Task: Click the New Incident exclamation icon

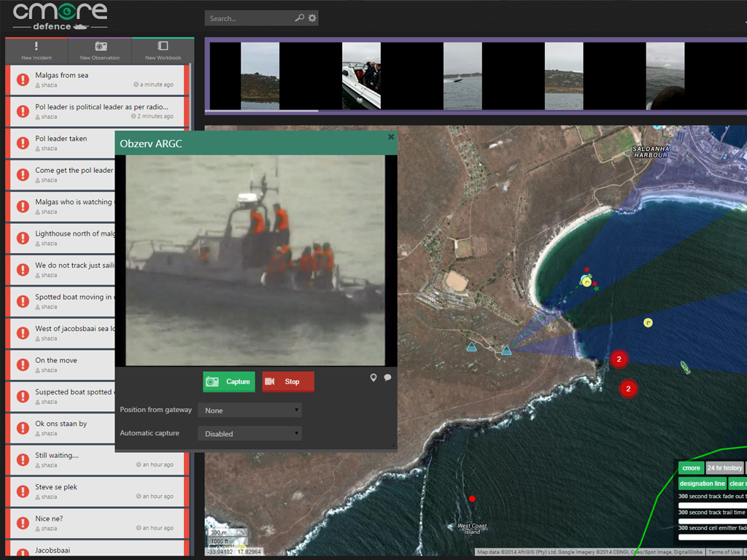Action: [x=36, y=47]
